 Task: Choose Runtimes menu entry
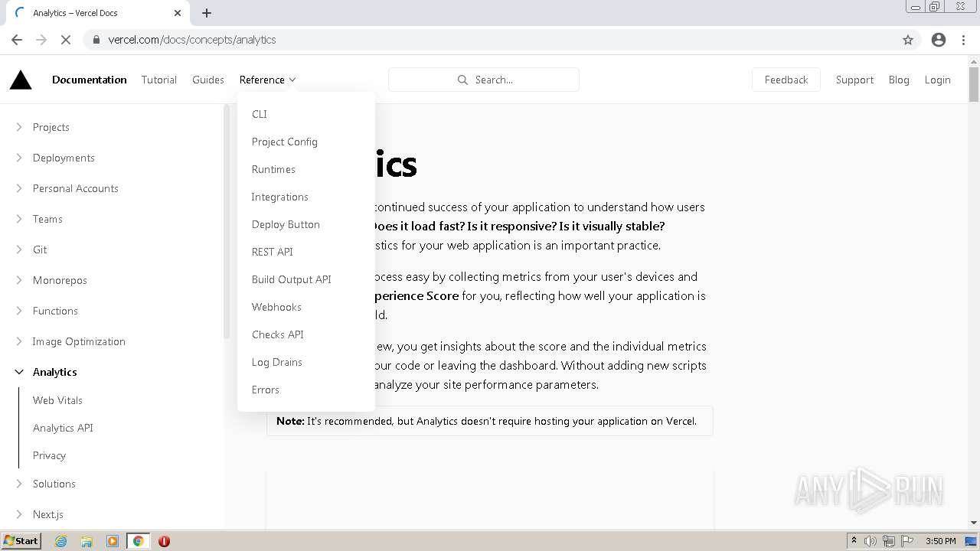click(273, 169)
